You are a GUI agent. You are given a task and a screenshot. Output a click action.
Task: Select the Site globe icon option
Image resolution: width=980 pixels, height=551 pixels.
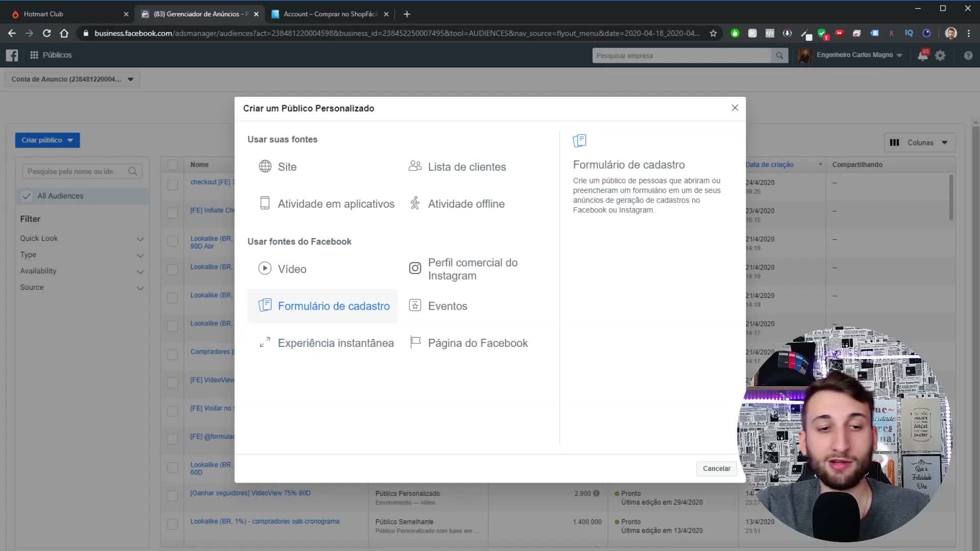[x=265, y=166]
